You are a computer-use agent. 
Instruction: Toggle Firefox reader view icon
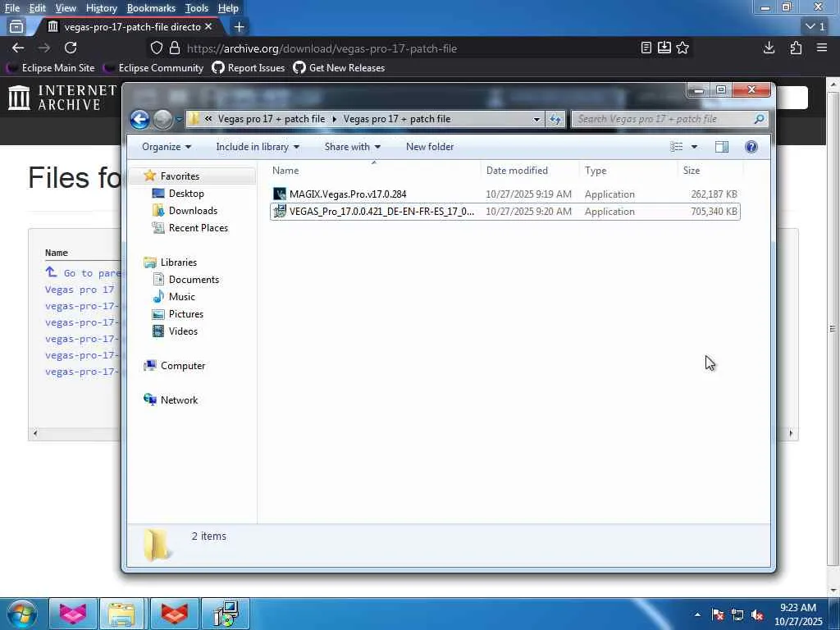[x=646, y=48]
